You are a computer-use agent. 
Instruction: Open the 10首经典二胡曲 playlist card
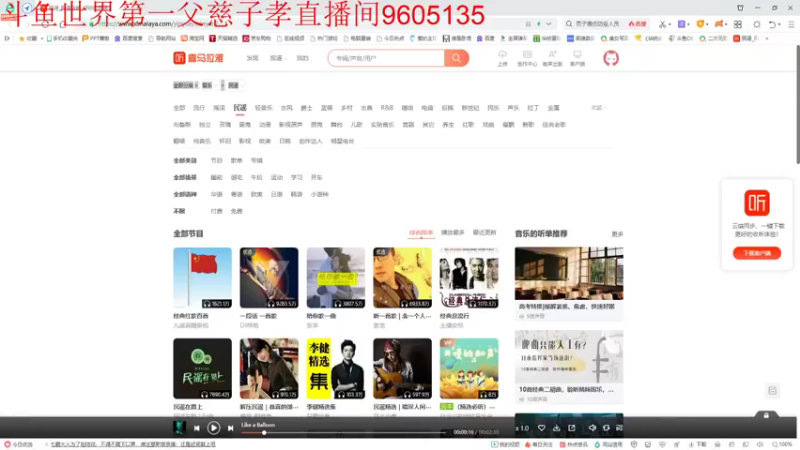point(568,367)
